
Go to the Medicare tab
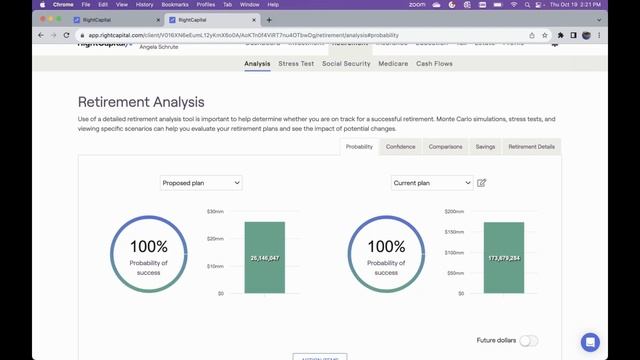[x=393, y=64]
